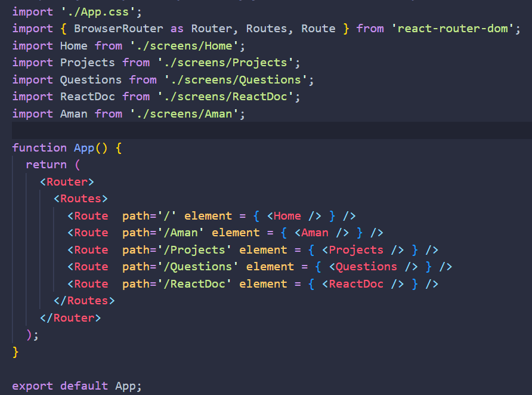Click 'Routes,' in the router import

coord(270,29)
